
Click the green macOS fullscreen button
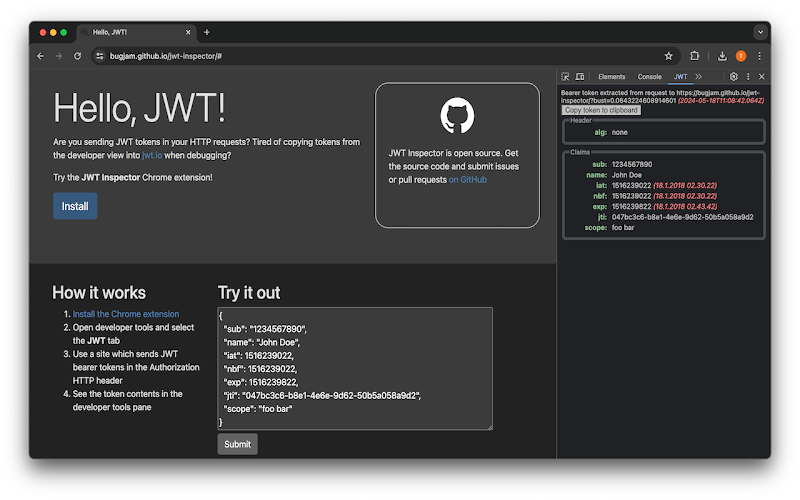click(x=64, y=32)
